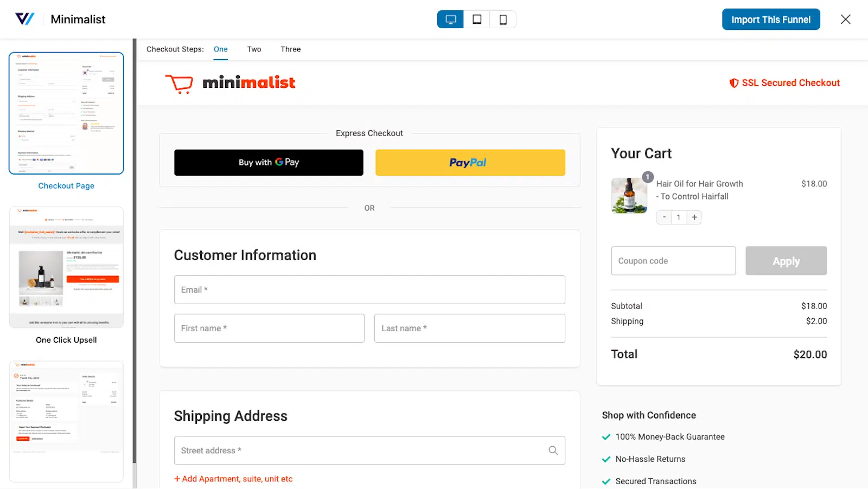
Task: Click the minimalist cart logo
Action: pos(230,83)
